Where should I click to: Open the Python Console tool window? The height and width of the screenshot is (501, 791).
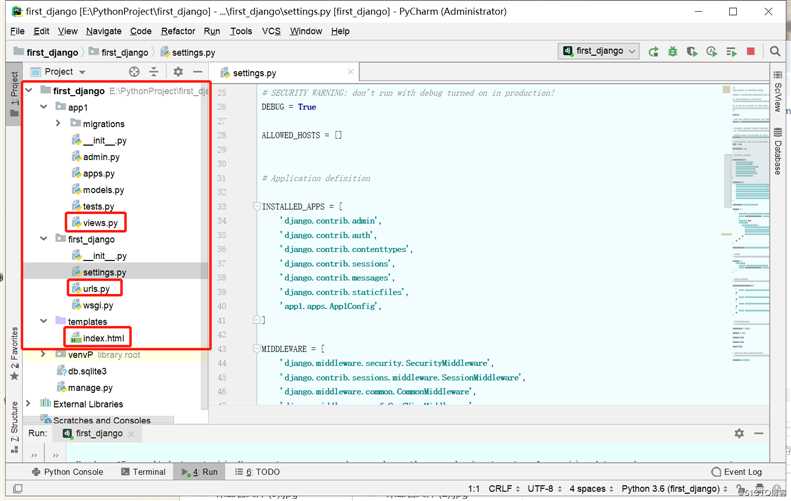68,472
